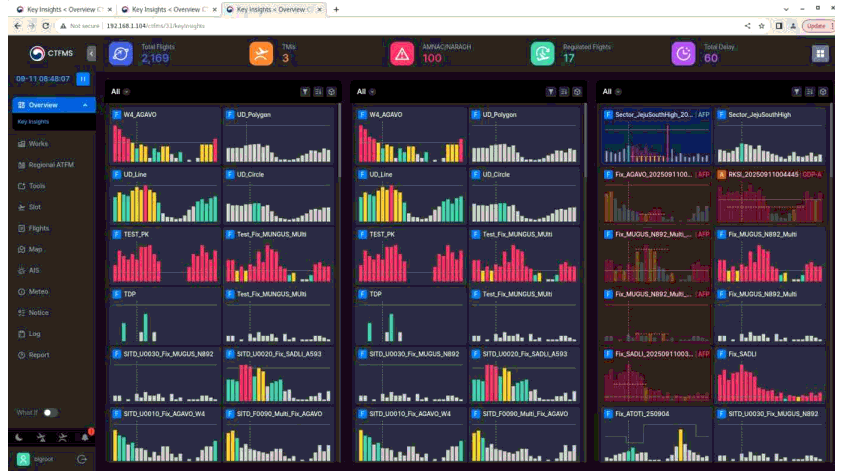Screen dimensions: 848x471
Task: Open the Fix_AGAVO_2025091100... AFP chart card
Action: (x=657, y=196)
